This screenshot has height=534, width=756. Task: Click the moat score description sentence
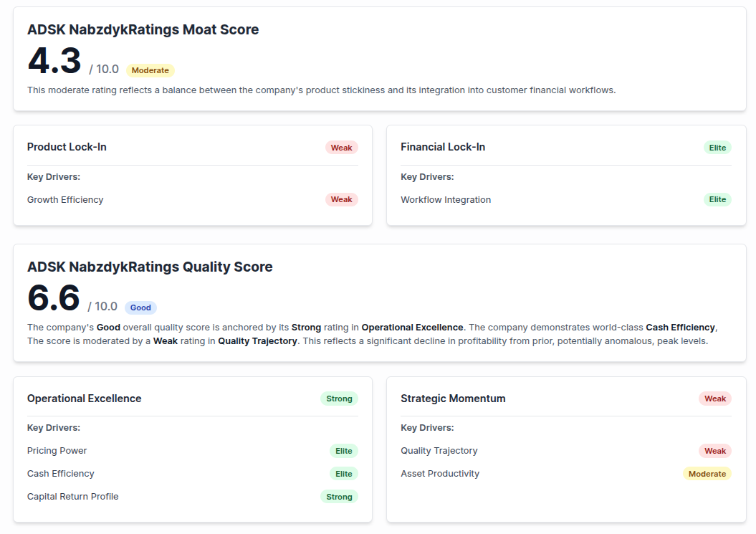[321, 90]
